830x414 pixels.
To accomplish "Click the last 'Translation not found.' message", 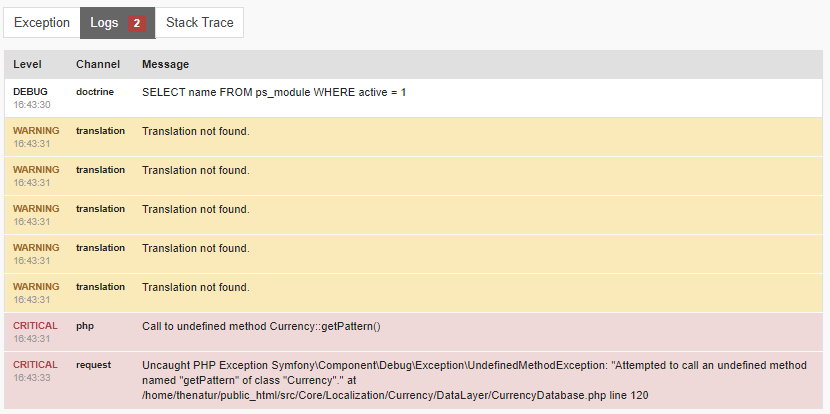I will click(195, 288).
